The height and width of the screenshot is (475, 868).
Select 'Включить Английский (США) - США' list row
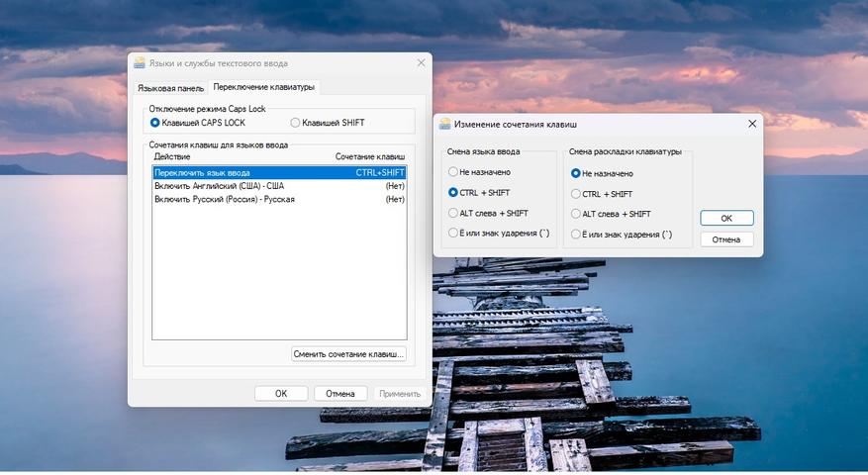point(279,186)
